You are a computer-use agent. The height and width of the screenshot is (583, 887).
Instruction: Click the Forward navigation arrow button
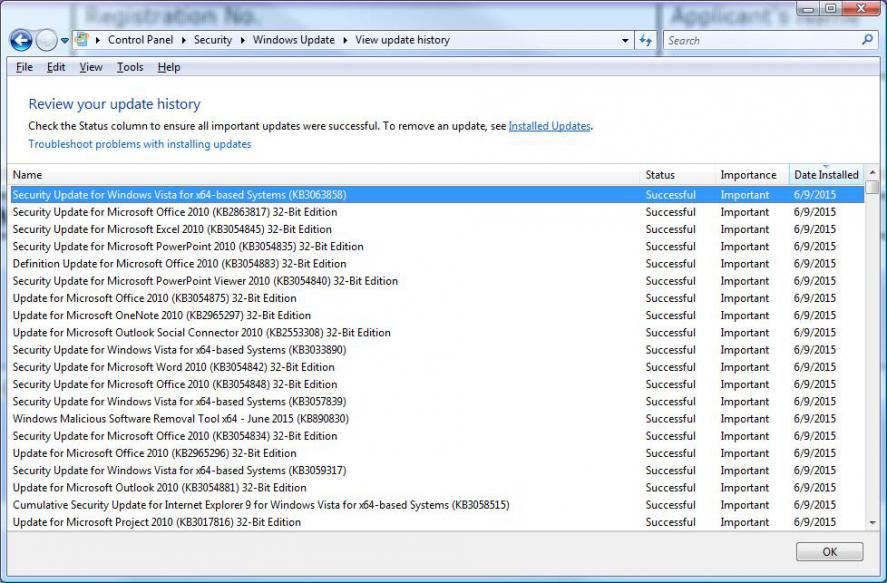[46, 41]
